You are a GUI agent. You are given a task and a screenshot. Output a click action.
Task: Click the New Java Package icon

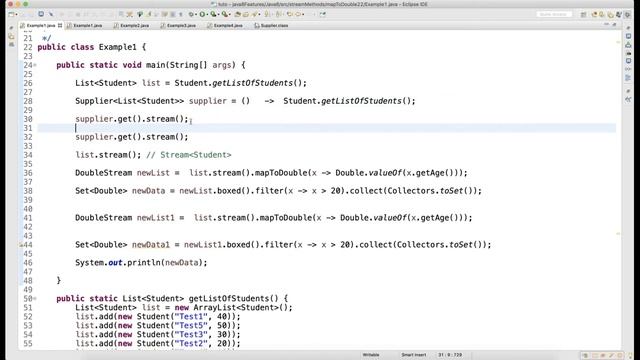pyautogui.click(x=238, y=14)
